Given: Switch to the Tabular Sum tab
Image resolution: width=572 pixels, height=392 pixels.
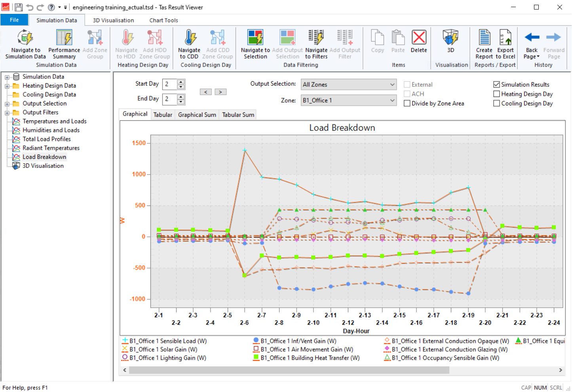Looking at the screenshot, I should pos(238,115).
